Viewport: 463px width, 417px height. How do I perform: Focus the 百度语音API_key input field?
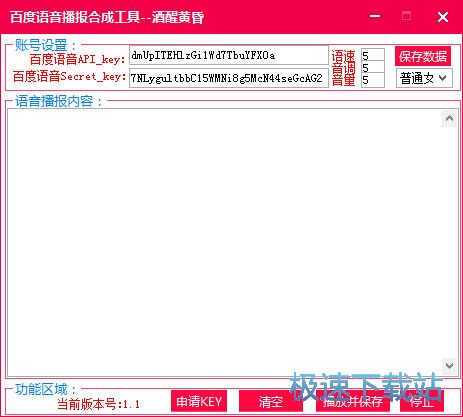(x=229, y=55)
